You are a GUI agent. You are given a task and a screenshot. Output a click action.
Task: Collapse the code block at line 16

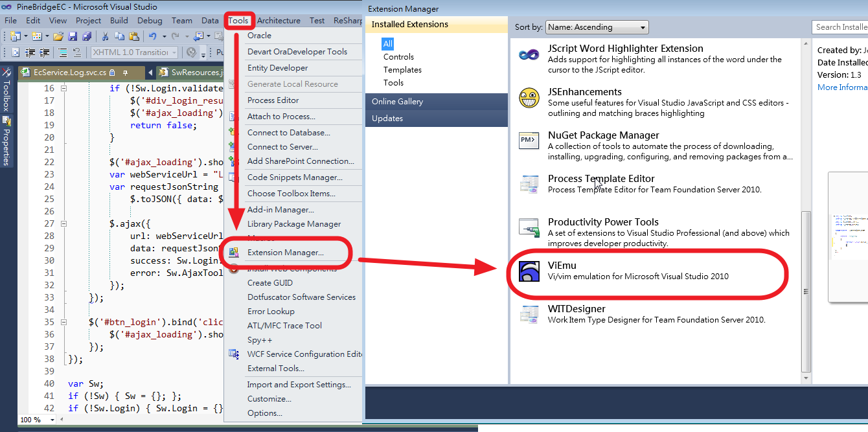click(x=63, y=88)
